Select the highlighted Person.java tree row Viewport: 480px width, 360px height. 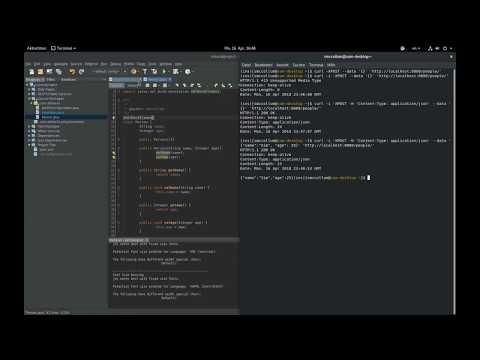coord(66,117)
